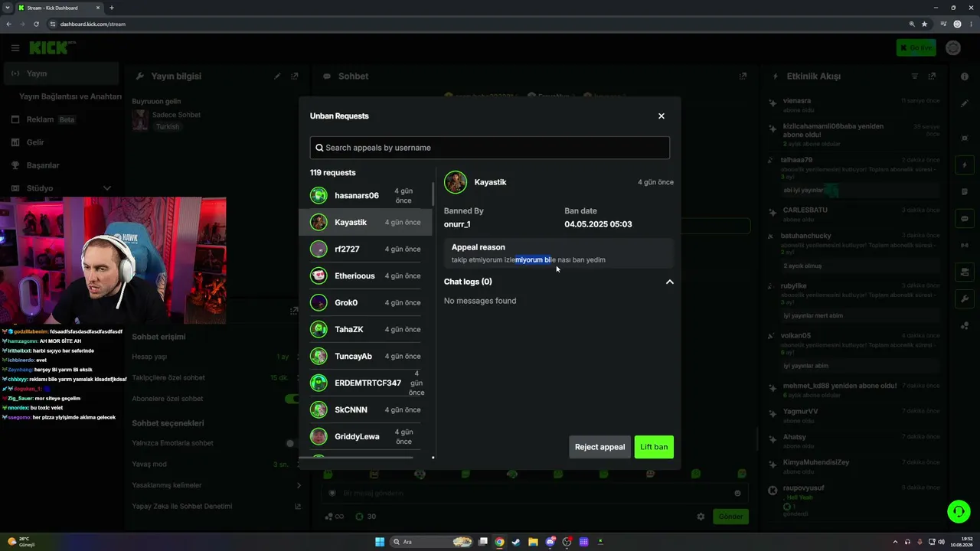Bookmark this page with star icon
The width and height of the screenshot is (980, 551).
[x=924, y=24]
